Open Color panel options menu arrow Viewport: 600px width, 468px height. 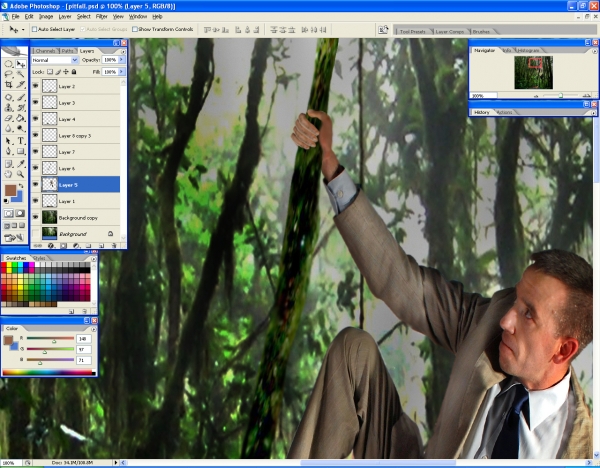(x=94, y=329)
